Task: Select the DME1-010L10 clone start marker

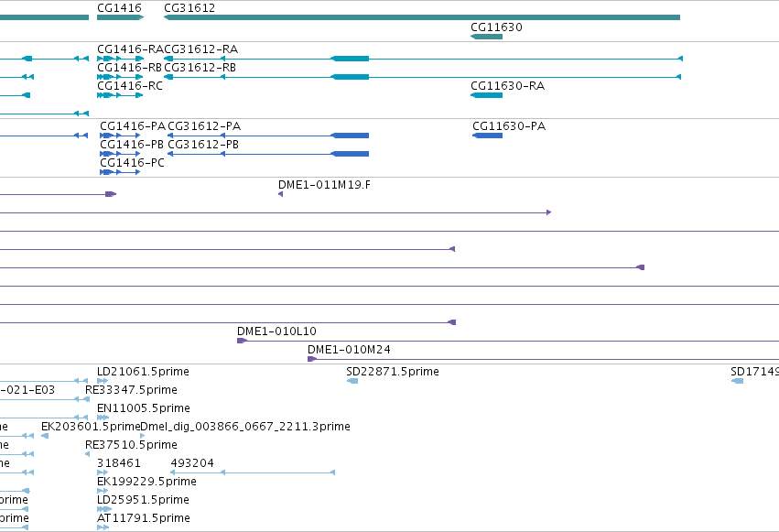Action: coord(242,341)
